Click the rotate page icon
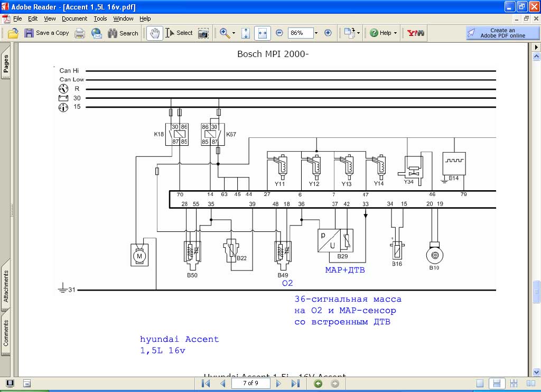 [x=350, y=33]
